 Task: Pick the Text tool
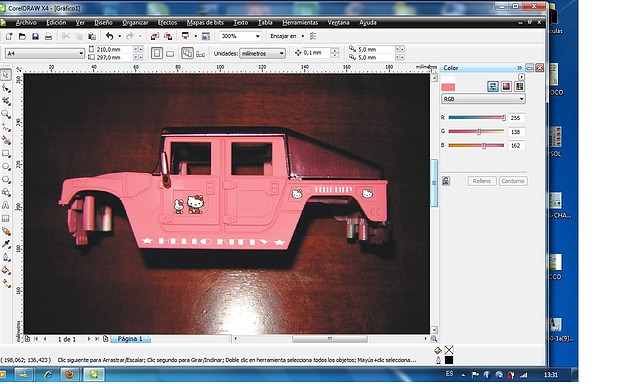click(x=6, y=205)
